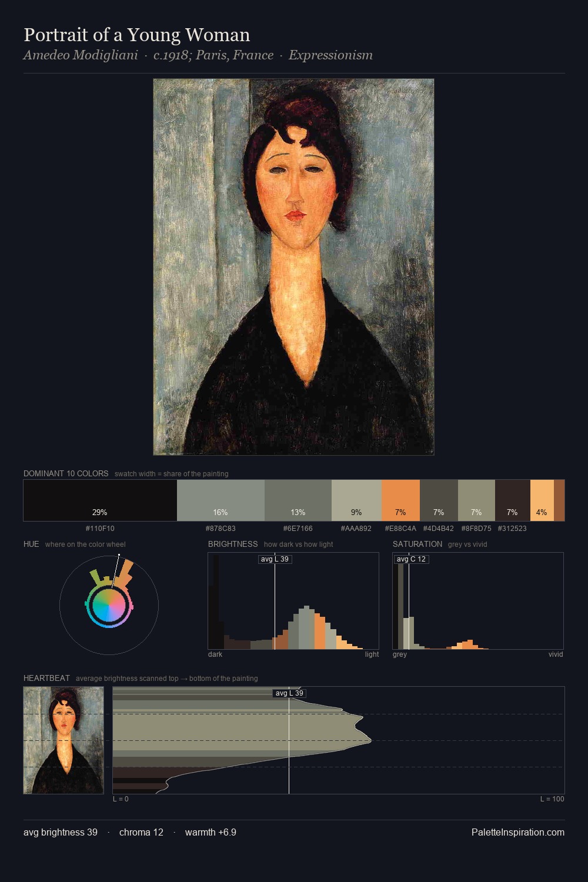The image size is (588, 882).
Task: Click the BRIGHTNESS section heading
Action: 233,544
